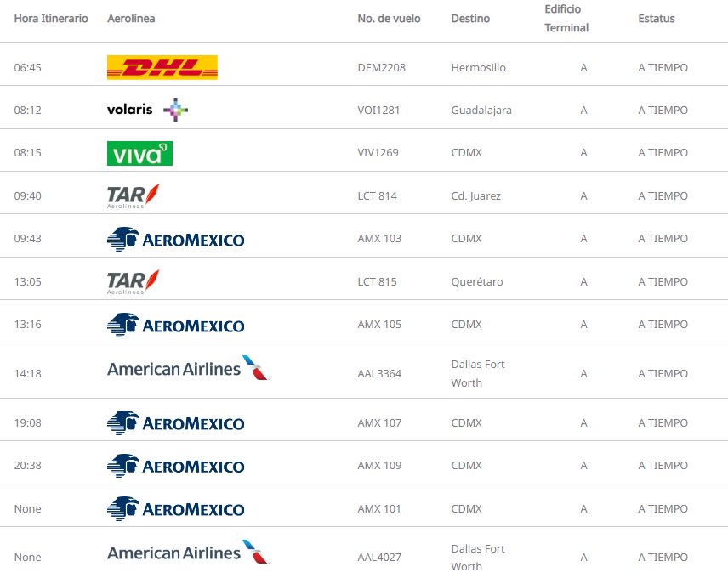Click the Volaris logo

coord(147,110)
